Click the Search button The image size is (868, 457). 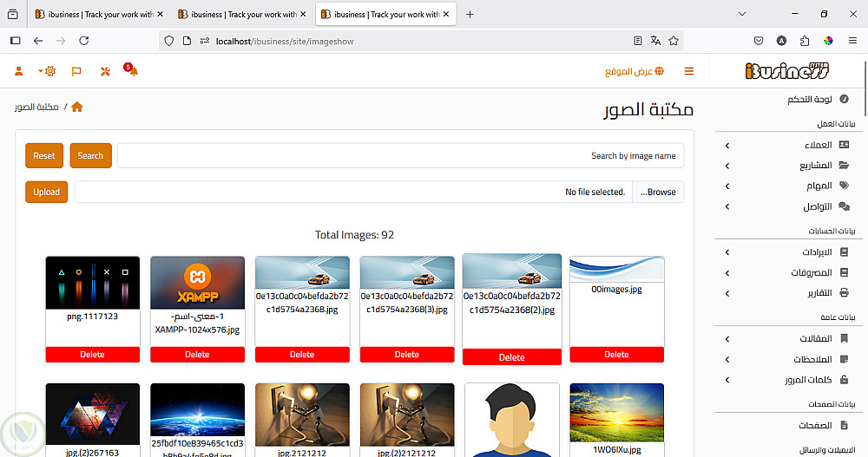pyautogui.click(x=90, y=155)
